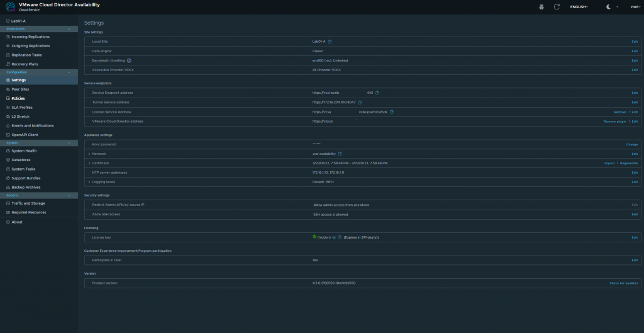This screenshot has height=333, width=644.
Task: Click Remove plugin for VMware Cloud Director
Action: 615,121
